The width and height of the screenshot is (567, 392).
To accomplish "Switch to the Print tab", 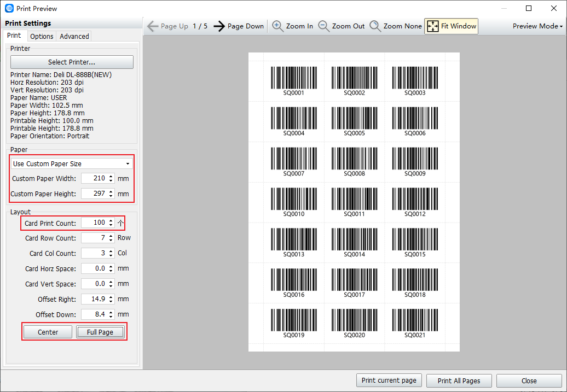I will 14,36.
